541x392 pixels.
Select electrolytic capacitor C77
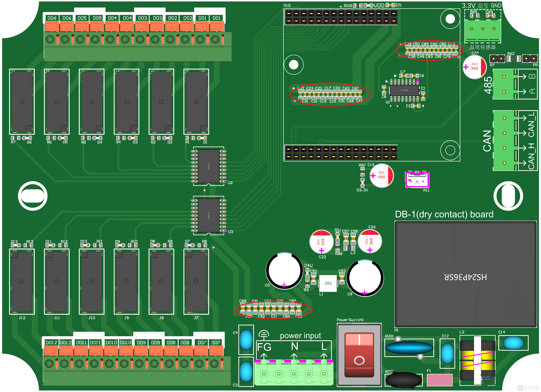coord(474,67)
